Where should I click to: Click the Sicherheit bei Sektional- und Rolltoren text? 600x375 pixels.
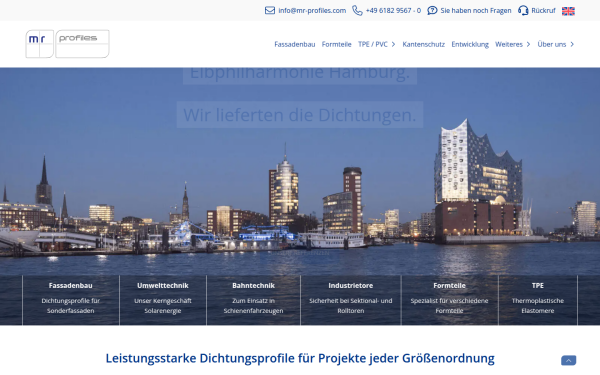point(351,306)
